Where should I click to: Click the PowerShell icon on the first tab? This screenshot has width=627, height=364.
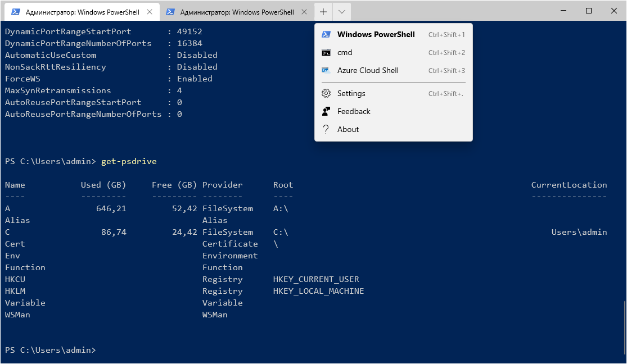(16, 12)
